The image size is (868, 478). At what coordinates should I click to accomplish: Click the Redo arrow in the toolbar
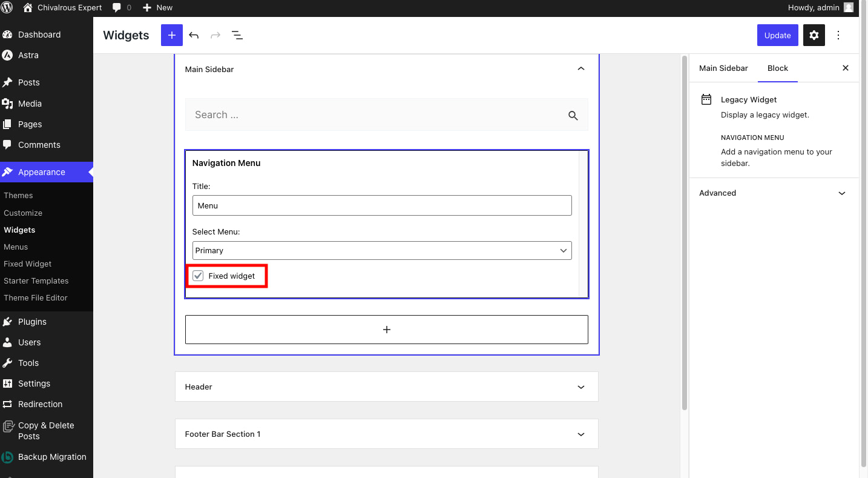coord(215,35)
